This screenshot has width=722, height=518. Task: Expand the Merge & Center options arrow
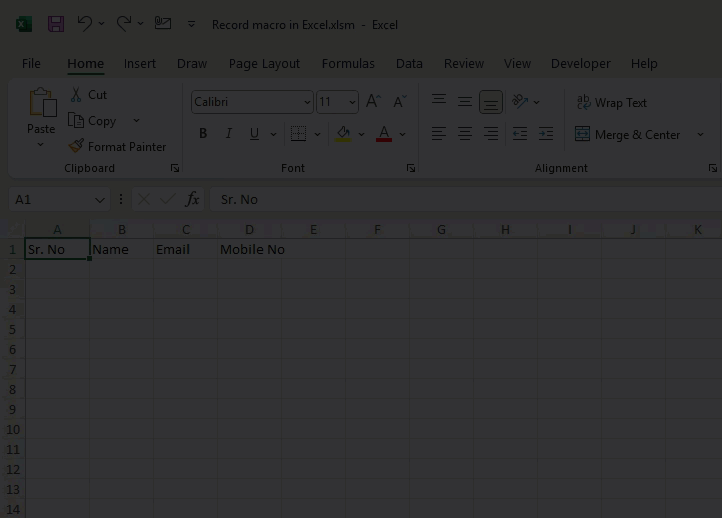tap(700, 134)
